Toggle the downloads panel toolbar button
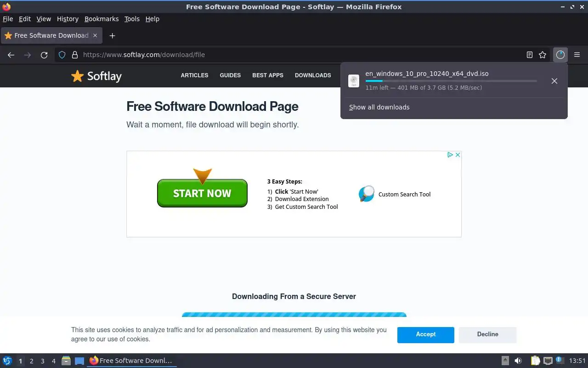The height and width of the screenshot is (368, 588). click(560, 55)
